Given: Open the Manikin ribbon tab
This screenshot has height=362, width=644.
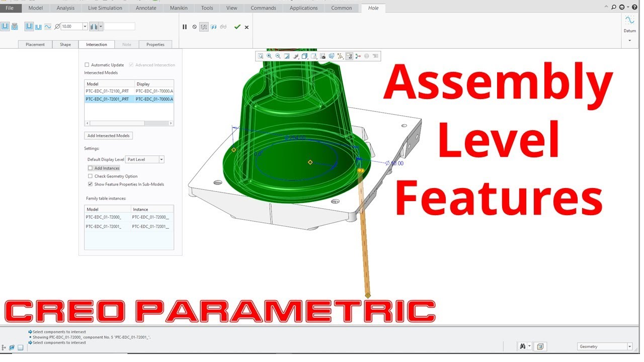Looking at the screenshot, I should (x=179, y=8).
